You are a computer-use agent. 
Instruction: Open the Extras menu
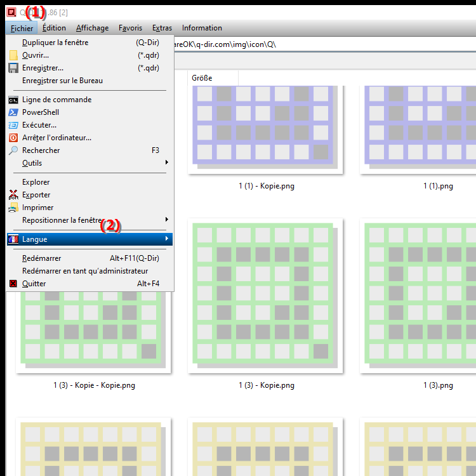(162, 28)
